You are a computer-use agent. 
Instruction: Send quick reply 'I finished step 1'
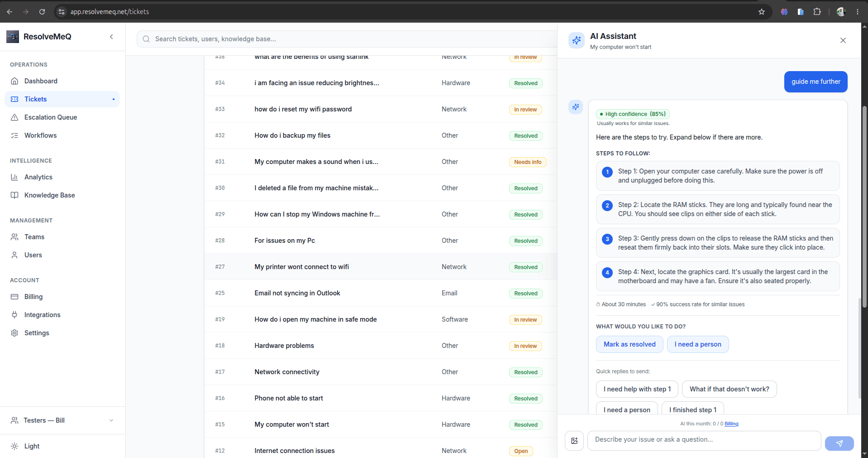point(693,409)
